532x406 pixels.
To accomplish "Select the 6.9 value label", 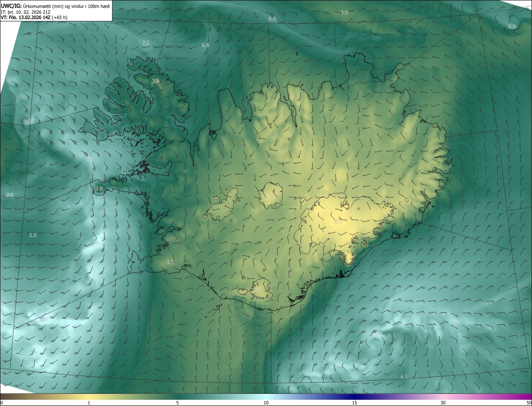I will click(512, 27).
